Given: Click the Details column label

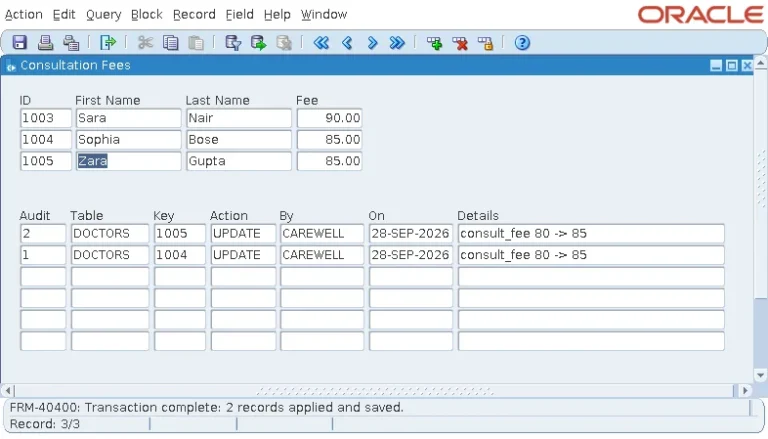Looking at the screenshot, I should (478, 216).
